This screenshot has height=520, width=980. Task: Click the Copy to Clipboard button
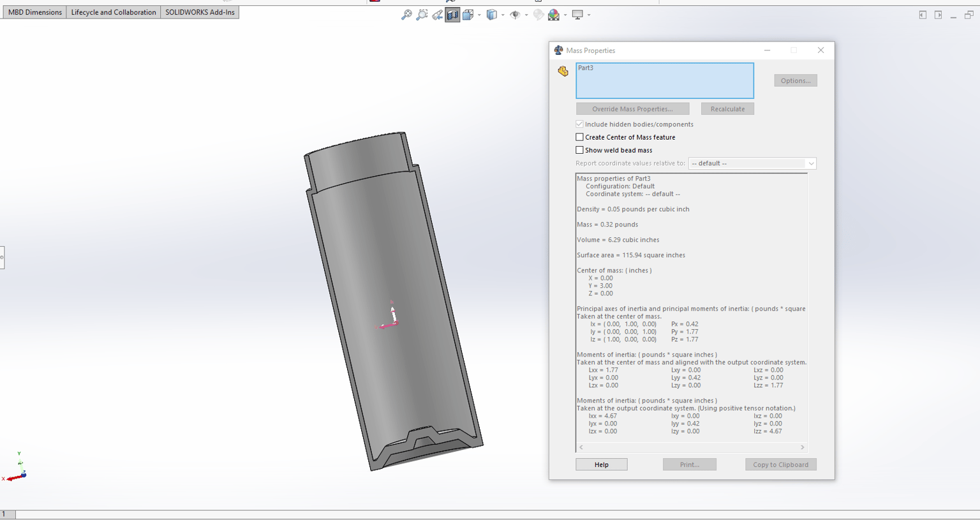coord(781,464)
